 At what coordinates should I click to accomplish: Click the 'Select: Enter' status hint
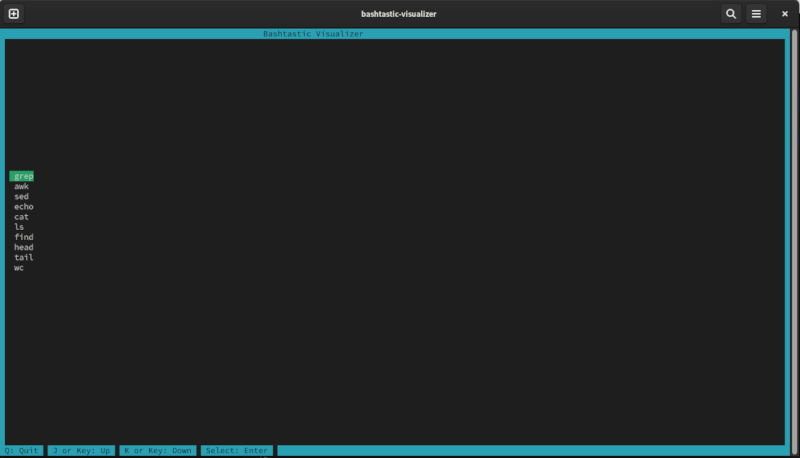[x=237, y=450]
